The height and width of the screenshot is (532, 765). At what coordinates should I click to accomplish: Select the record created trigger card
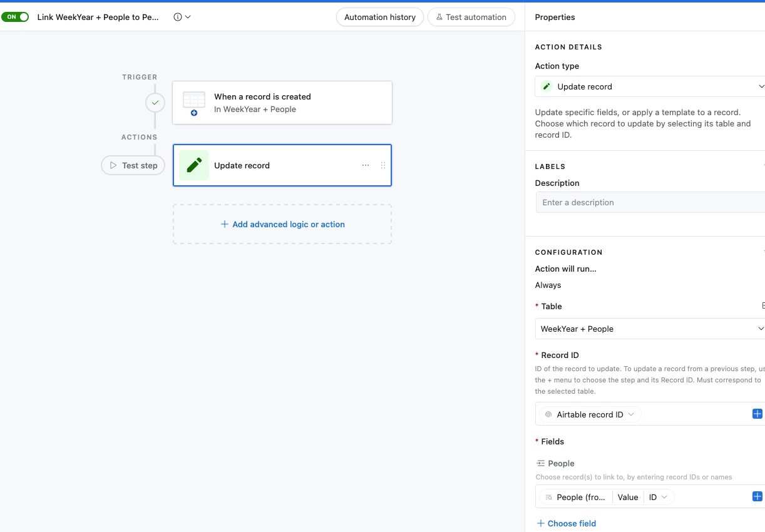pyautogui.click(x=282, y=103)
